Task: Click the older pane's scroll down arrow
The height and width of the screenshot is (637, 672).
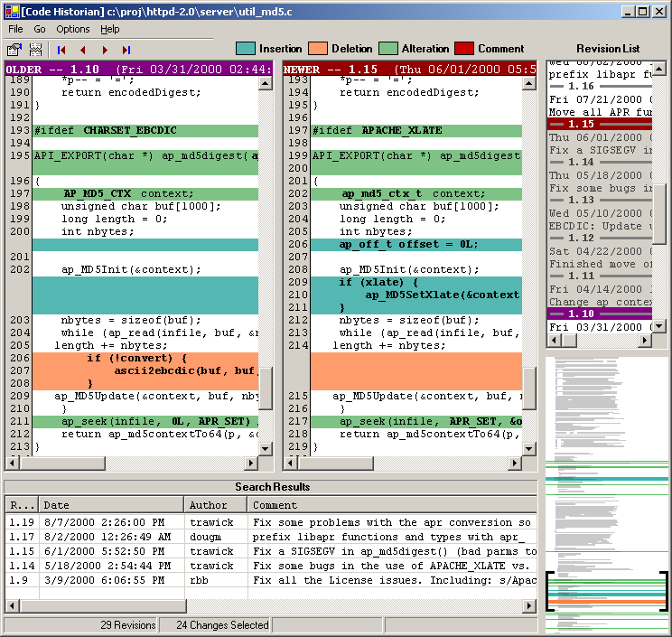Action: (x=266, y=449)
